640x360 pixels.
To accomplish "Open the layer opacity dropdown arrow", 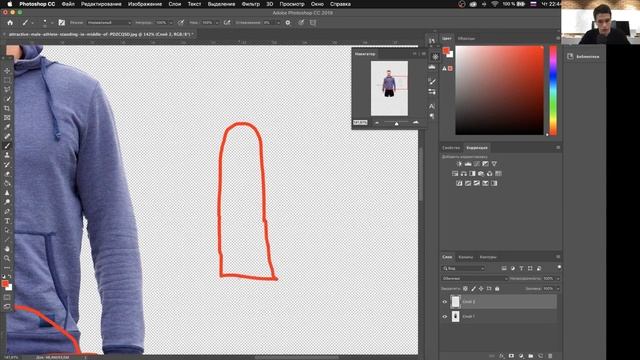I will point(558,278).
